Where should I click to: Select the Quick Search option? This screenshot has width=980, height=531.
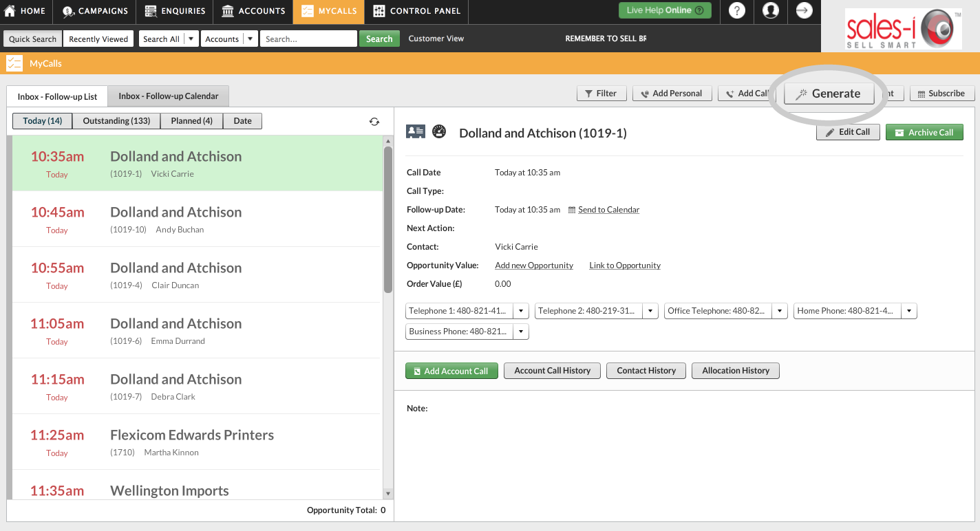pyautogui.click(x=32, y=39)
